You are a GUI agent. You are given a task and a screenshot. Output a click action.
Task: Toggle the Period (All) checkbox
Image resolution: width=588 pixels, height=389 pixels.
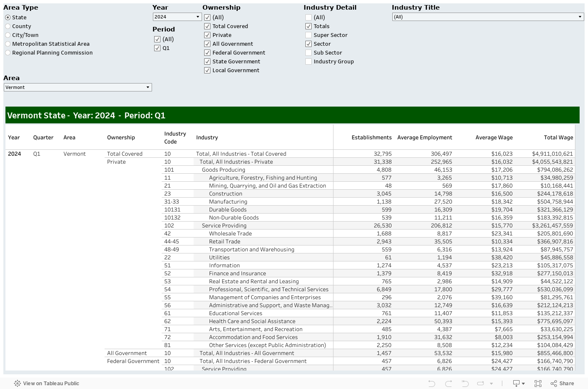pyautogui.click(x=157, y=39)
